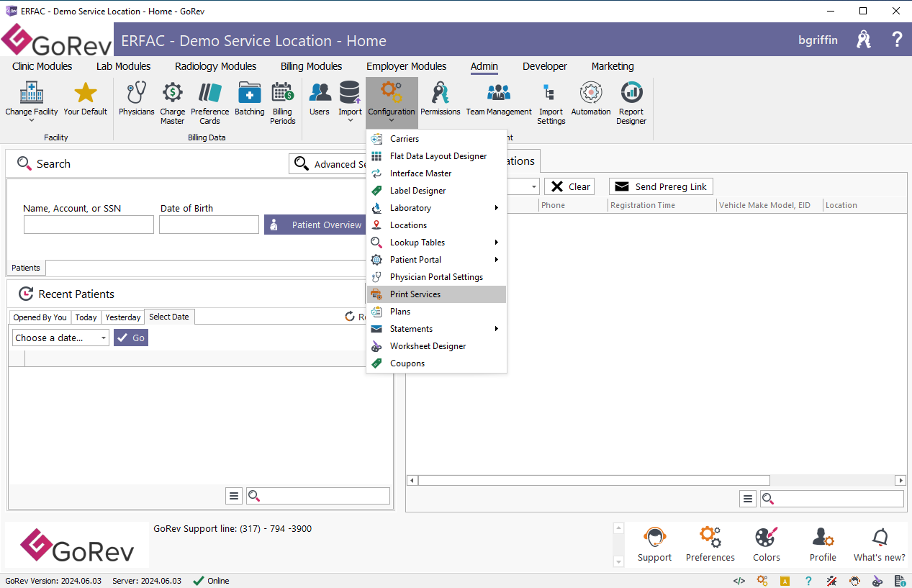Open the Developer ribbon tab

[x=545, y=66]
